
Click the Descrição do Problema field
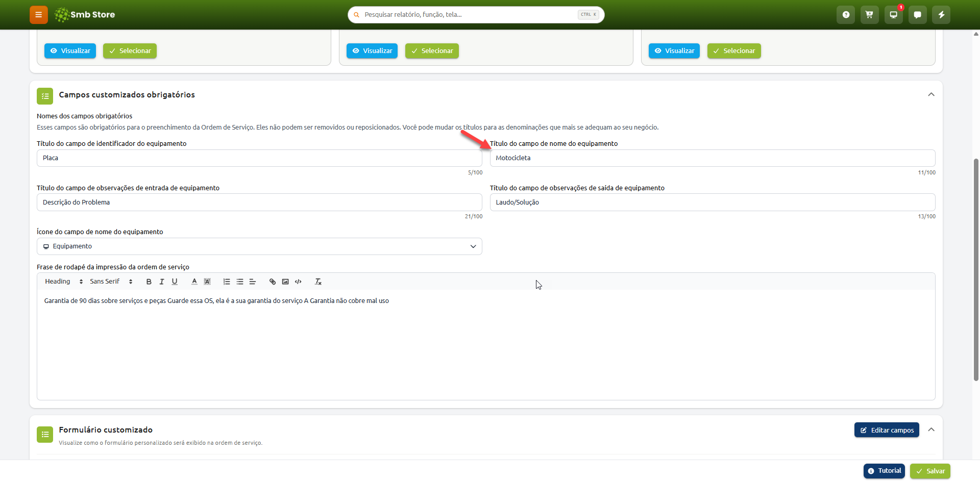coord(259,202)
